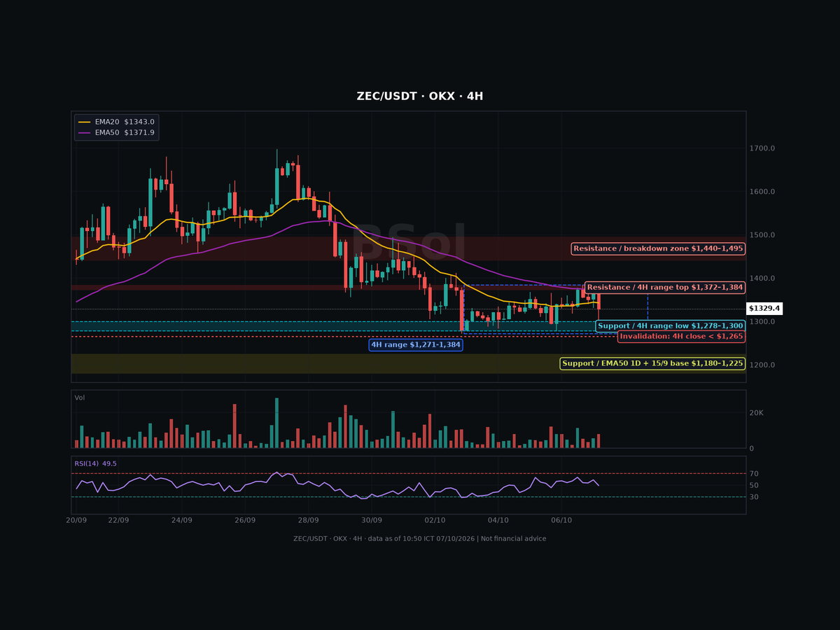Click the RSI(14) 49.5 indicator label

tap(95, 463)
